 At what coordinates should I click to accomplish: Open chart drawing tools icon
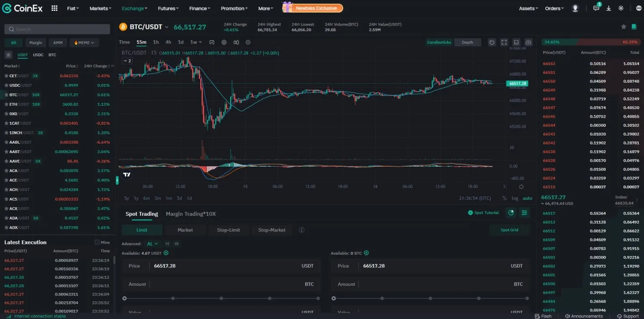point(212,42)
